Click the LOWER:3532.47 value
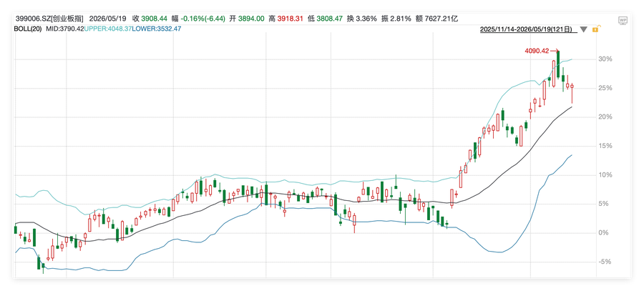644x291 pixels. [x=156, y=29]
